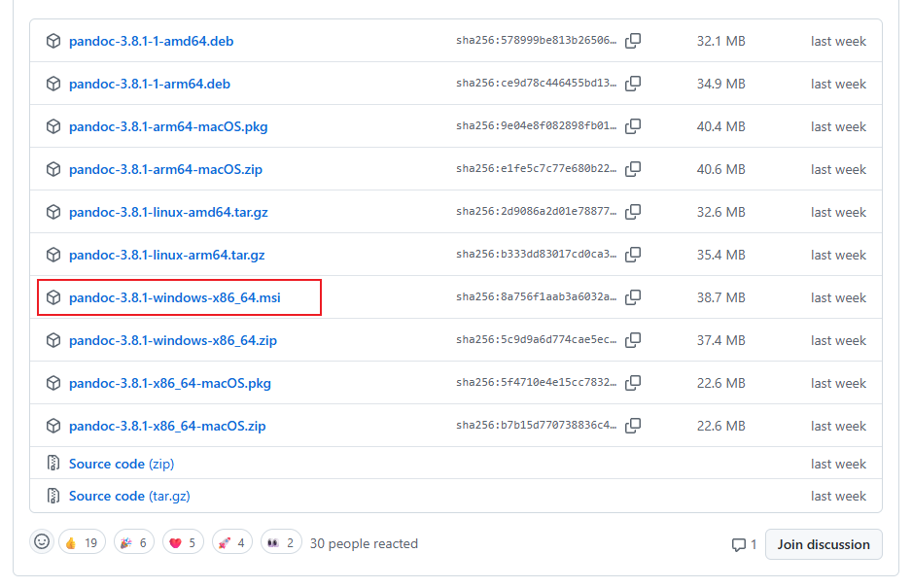The height and width of the screenshot is (588, 912).
Task: Download pandoc-3.8.1-linux-arm64.tar.gz
Action: [x=167, y=255]
